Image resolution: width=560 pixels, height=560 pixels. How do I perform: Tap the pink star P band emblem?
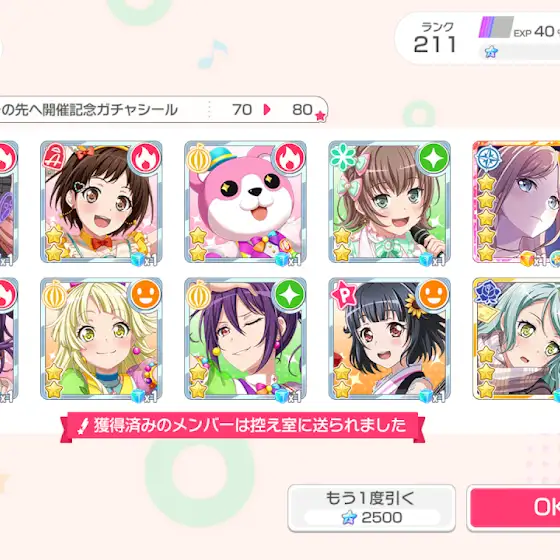pyautogui.click(x=344, y=295)
